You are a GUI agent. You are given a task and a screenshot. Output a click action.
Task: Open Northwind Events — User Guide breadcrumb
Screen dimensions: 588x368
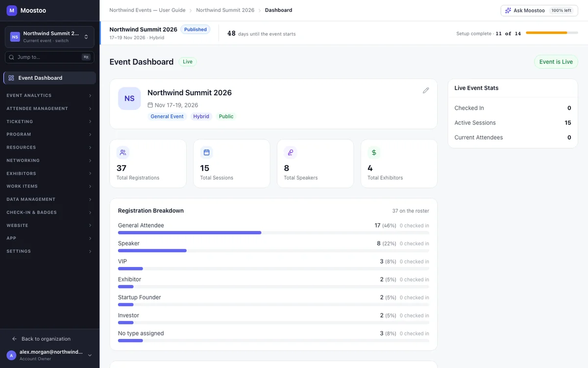tap(147, 10)
